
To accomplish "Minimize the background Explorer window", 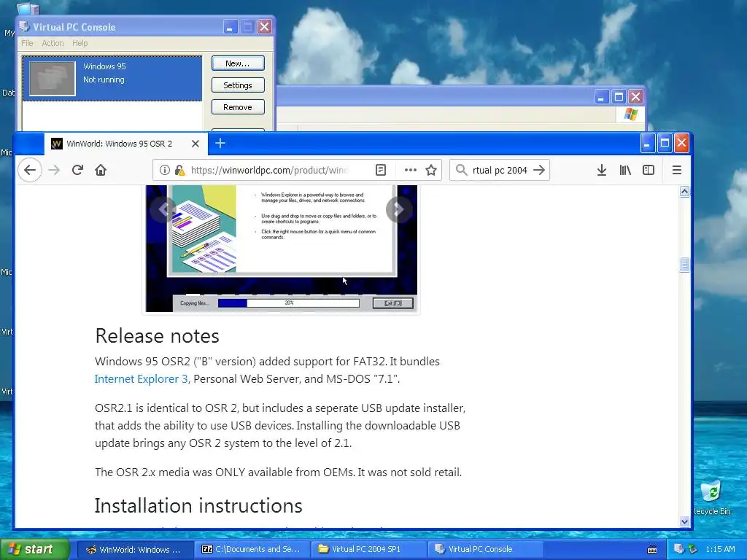I will 601,97.
